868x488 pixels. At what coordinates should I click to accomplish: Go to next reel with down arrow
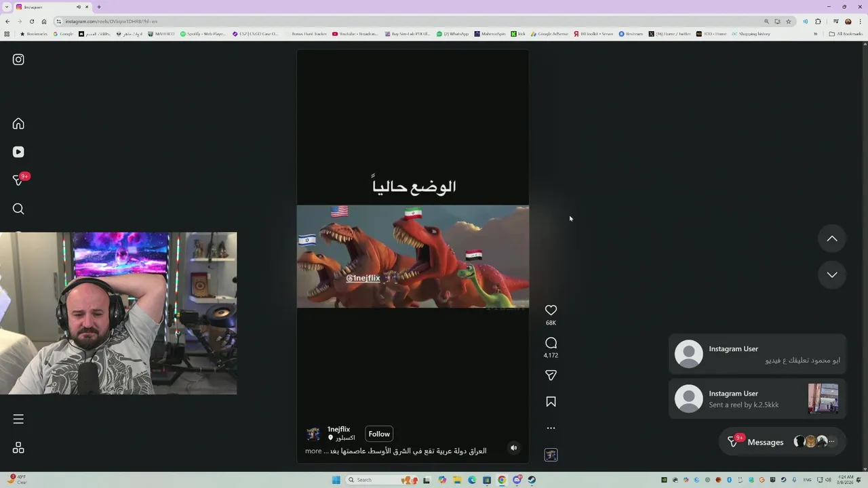[x=832, y=274]
